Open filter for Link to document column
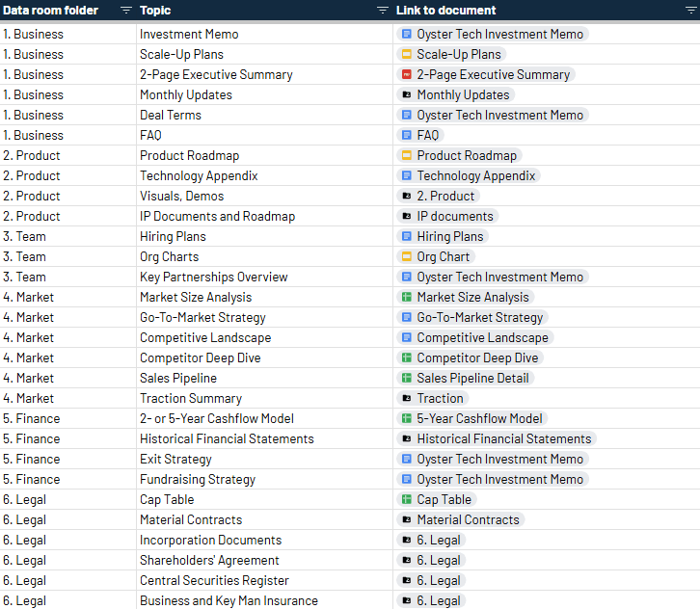700x609 pixels. (x=691, y=10)
